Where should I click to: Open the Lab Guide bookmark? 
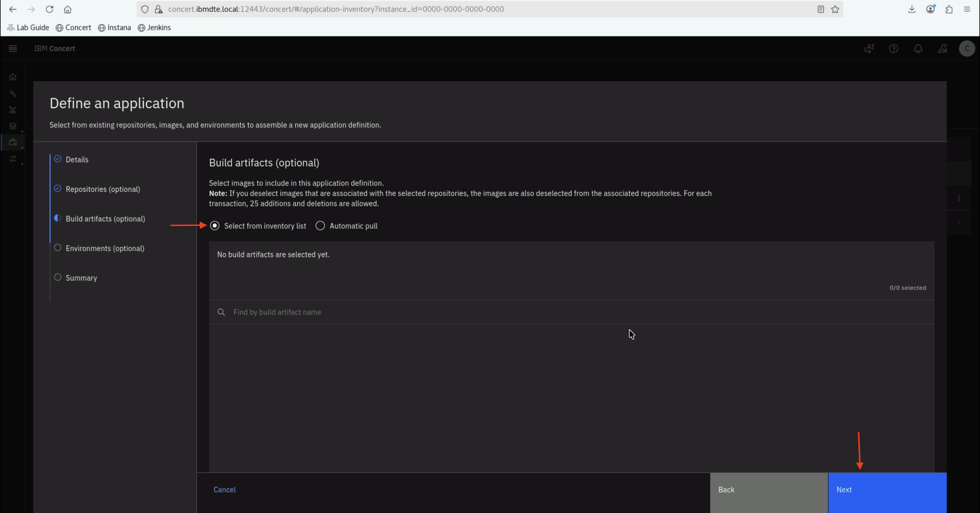tap(28, 27)
